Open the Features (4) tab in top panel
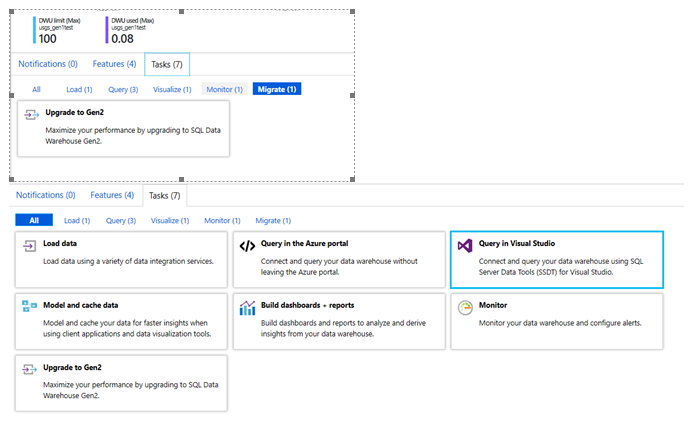 pyautogui.click(x=114, y=64)
